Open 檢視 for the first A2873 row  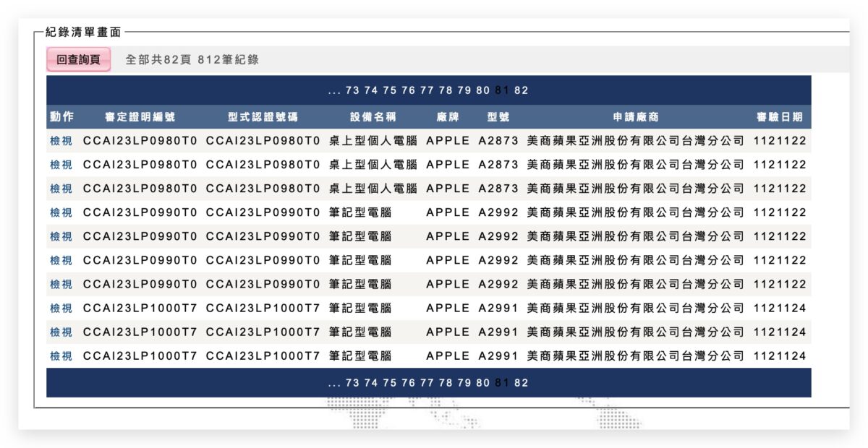61,141
